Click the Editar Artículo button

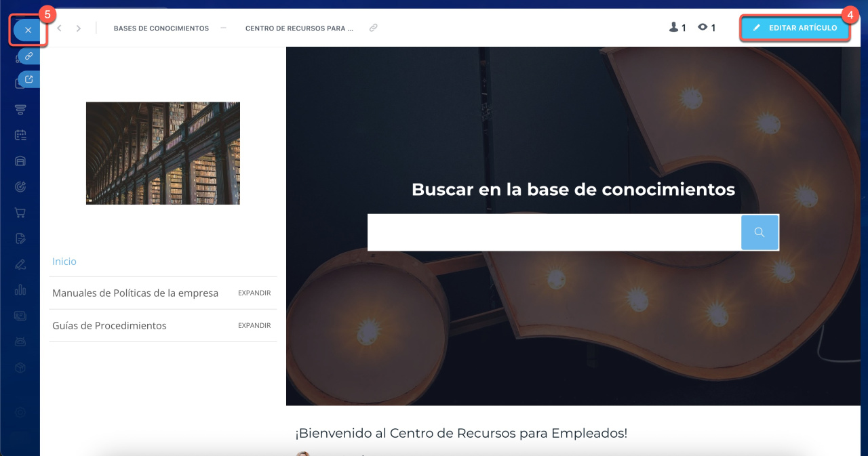click(x=795, y=28)
